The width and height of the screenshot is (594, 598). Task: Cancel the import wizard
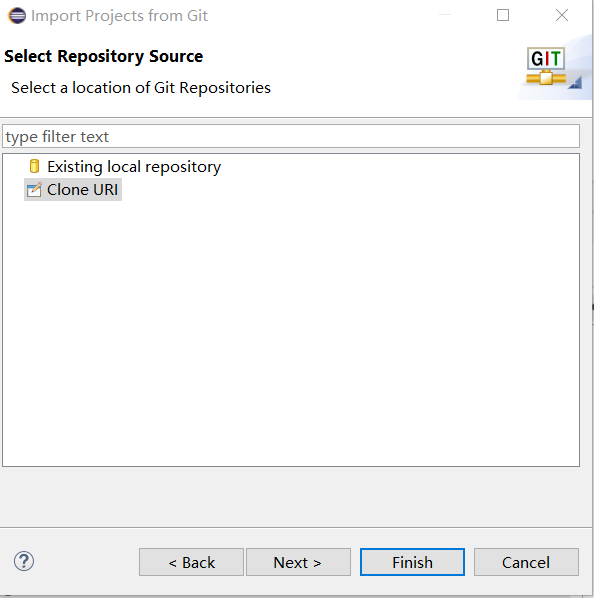click(x=526, y=562)
